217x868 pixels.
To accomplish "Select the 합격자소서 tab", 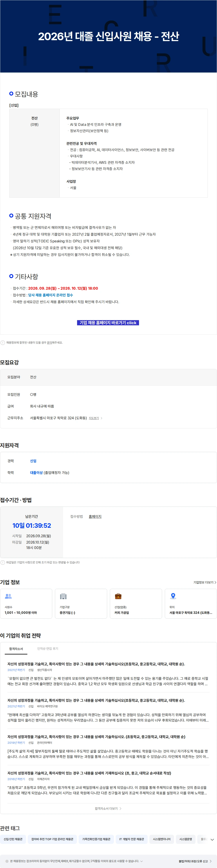I will (x=16, y=649).
